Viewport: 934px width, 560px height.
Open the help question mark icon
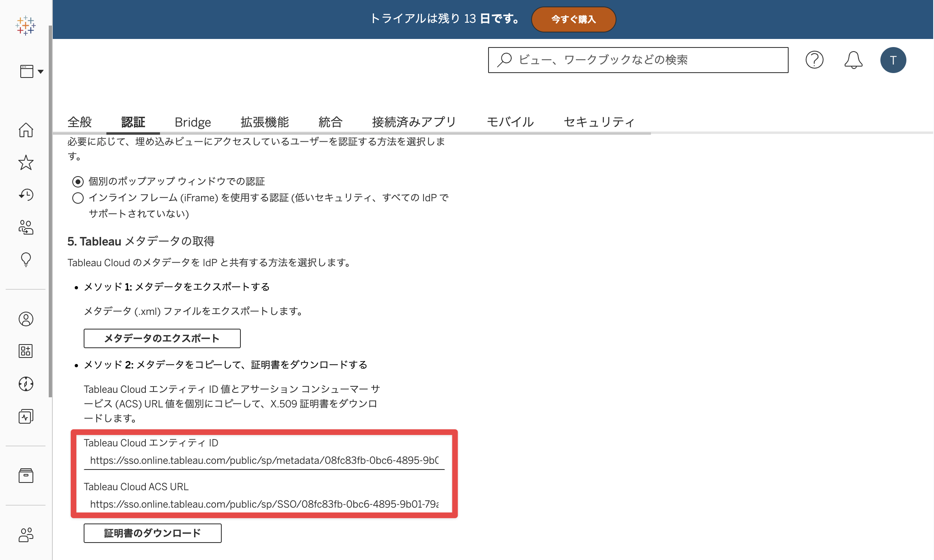pos(814,60)
